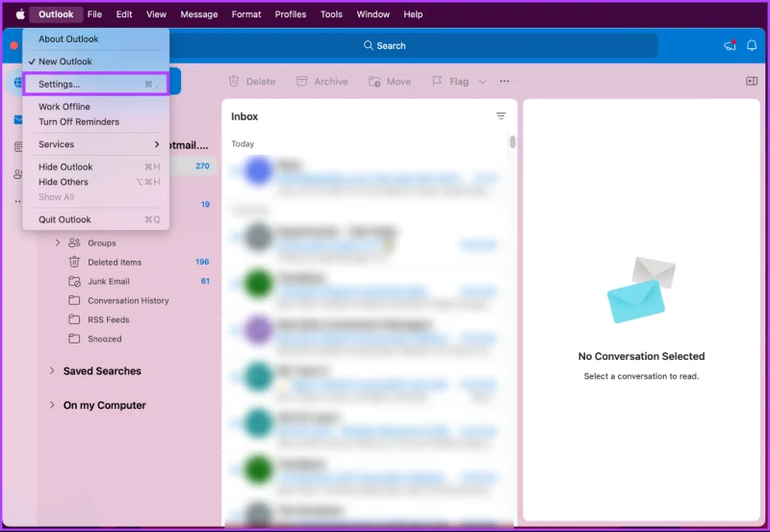
Task: Click the Move folder icon
Action: [x=374, y=82]
